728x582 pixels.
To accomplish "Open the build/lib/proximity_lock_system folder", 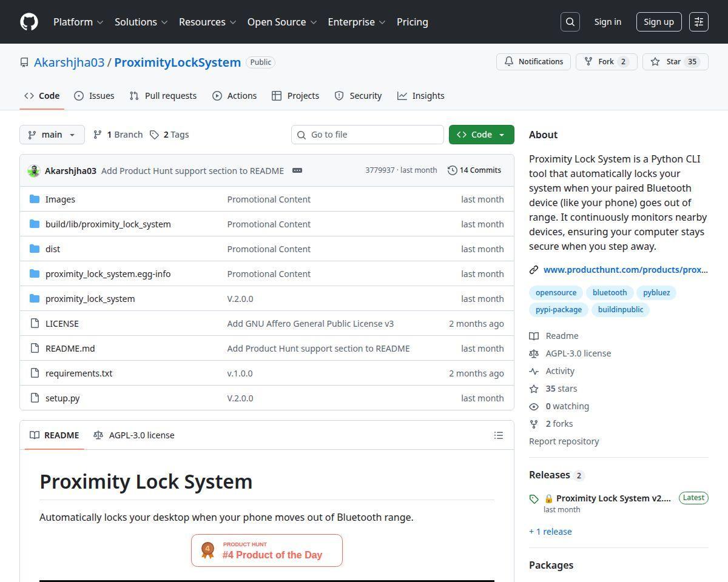I will (108, 224).
